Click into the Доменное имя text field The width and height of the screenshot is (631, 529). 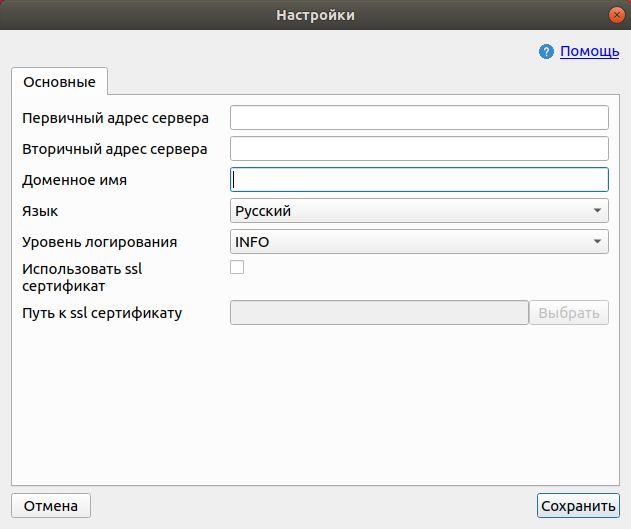click(419, 180)
